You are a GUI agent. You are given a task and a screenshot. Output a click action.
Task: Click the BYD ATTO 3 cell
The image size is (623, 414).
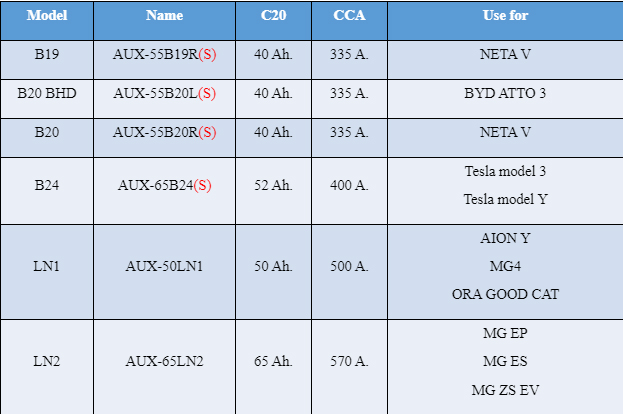(x=505, y=99)
